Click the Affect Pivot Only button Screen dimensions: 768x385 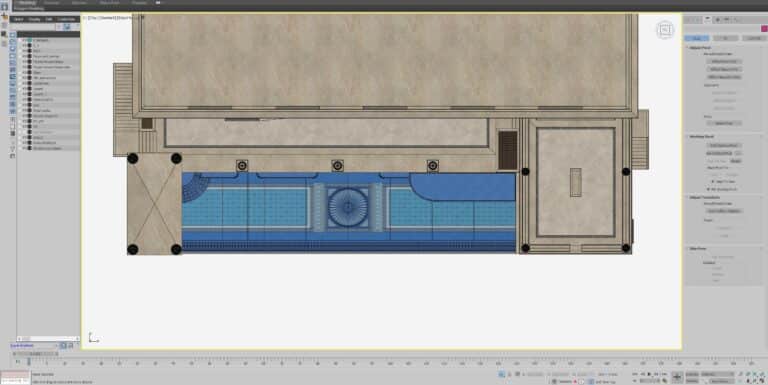click(x=724, y=62)
